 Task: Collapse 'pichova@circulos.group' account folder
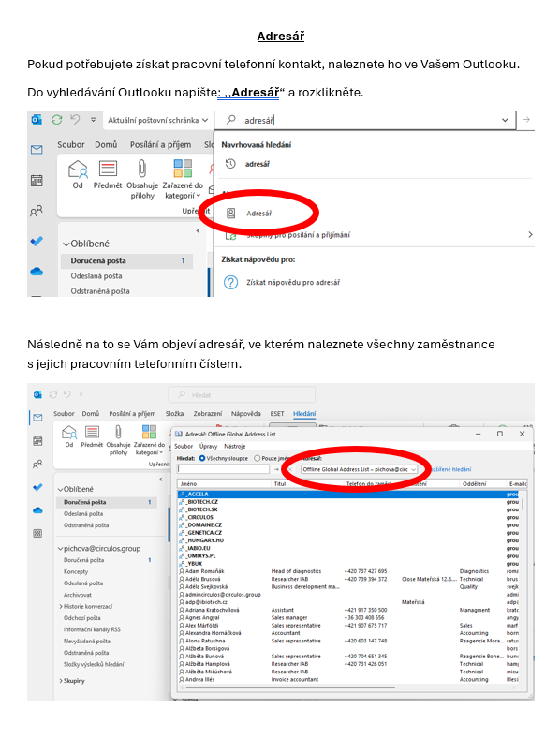point(61,549)
